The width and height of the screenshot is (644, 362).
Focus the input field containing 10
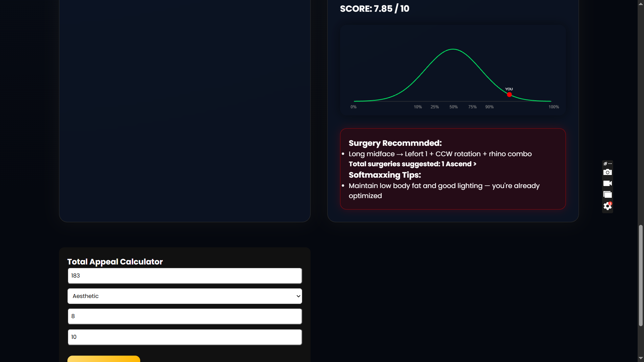[184, 337]
